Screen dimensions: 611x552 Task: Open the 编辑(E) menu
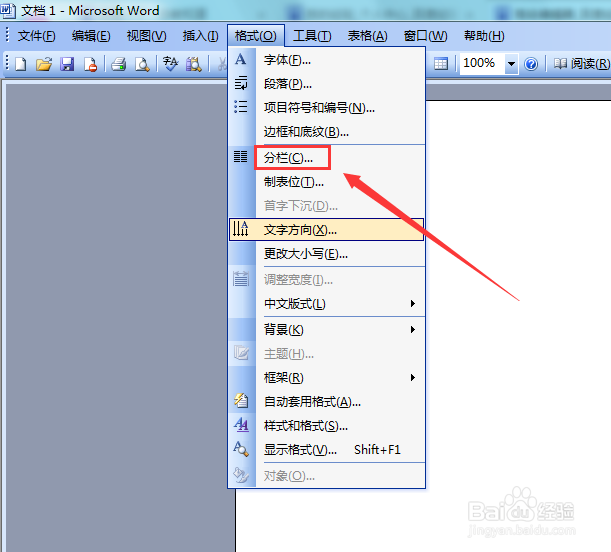(91, 36)
